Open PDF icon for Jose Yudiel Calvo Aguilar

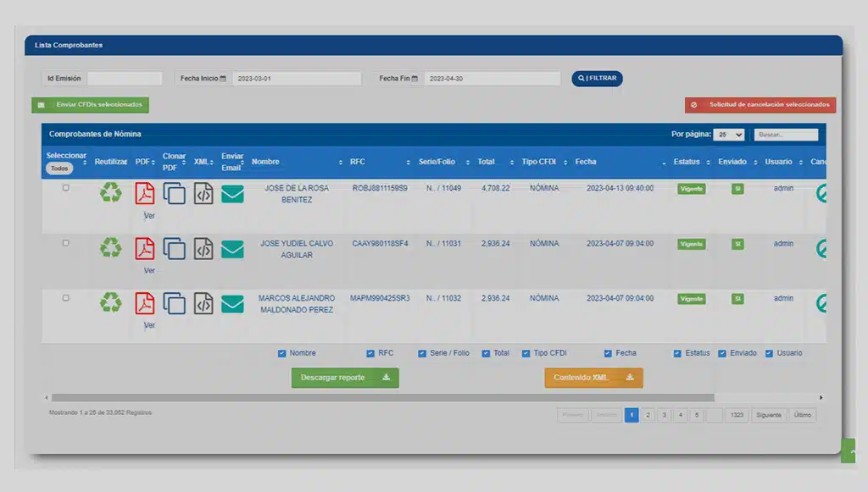click(145, 248)
